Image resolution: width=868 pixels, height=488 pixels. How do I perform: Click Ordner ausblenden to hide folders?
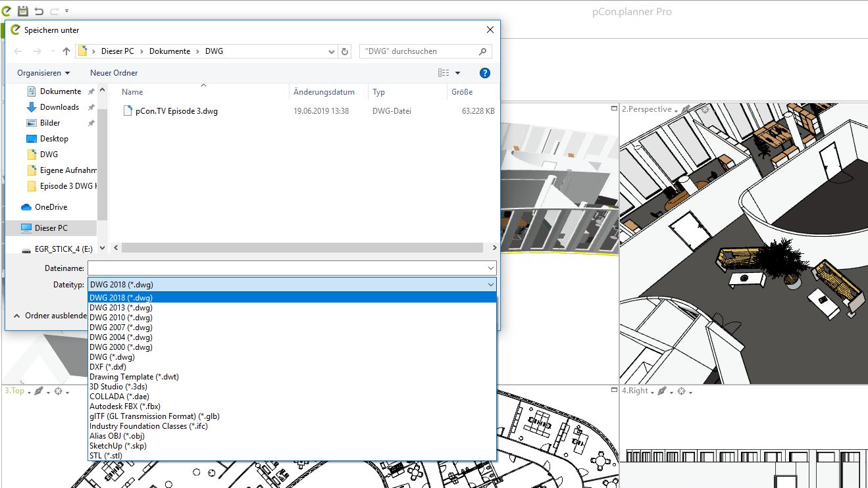(50, 316)
